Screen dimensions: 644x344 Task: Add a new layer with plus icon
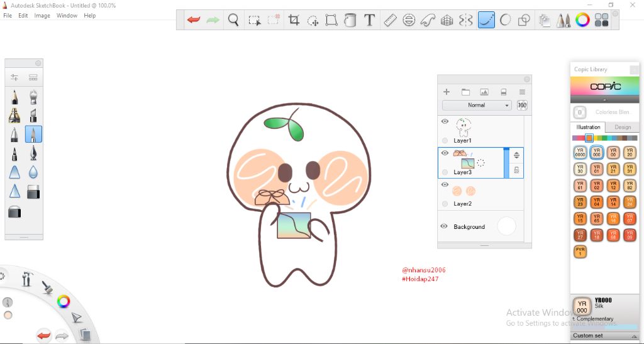click(x=447, y=92)
